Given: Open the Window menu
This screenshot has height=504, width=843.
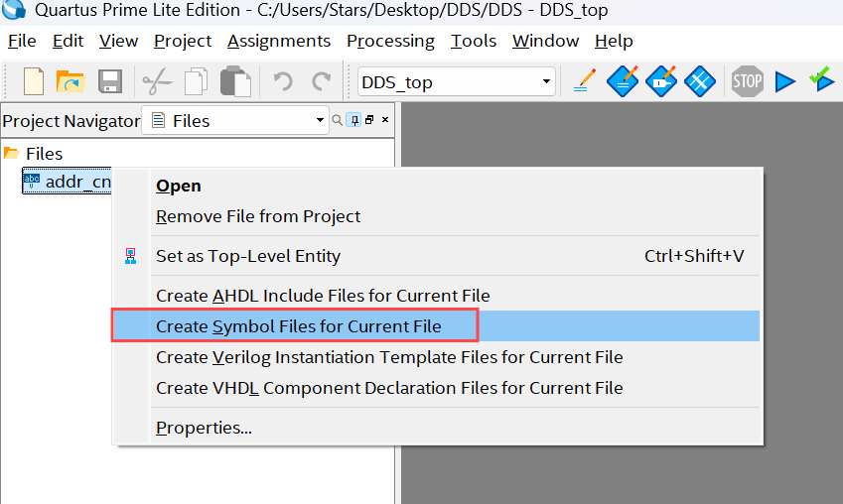Looking at the screenshot, I should point(546,41).
